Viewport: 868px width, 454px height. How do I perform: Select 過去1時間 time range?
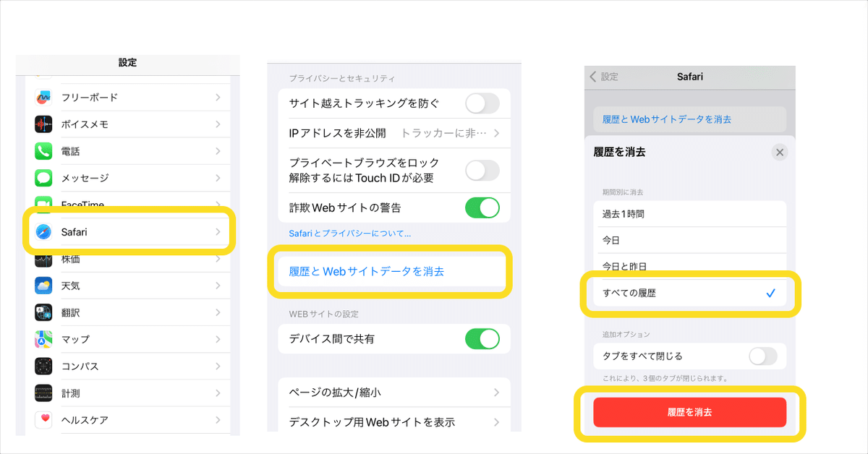(x=689, y=214)
